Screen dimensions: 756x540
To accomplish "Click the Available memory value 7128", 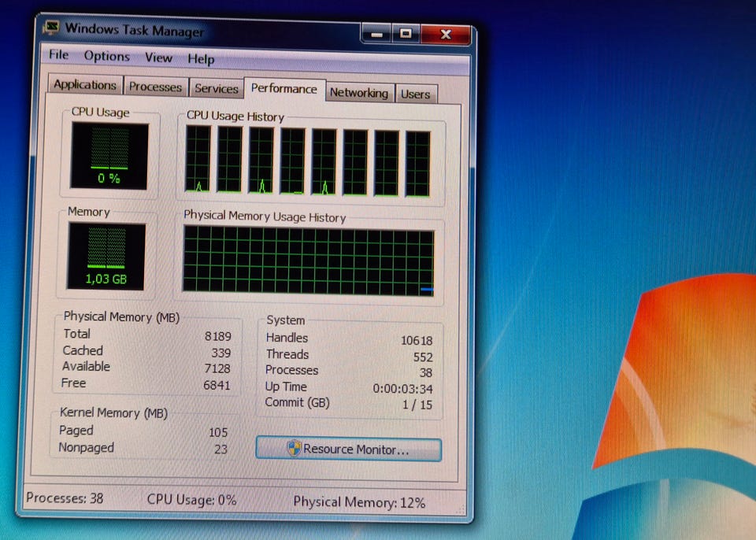I will (217, 368).
